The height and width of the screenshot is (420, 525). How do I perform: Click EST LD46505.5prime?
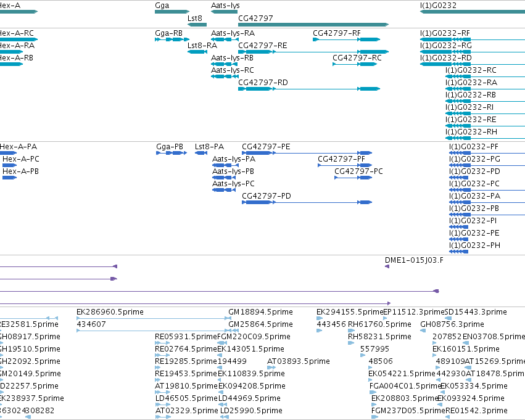coord(163,405)
